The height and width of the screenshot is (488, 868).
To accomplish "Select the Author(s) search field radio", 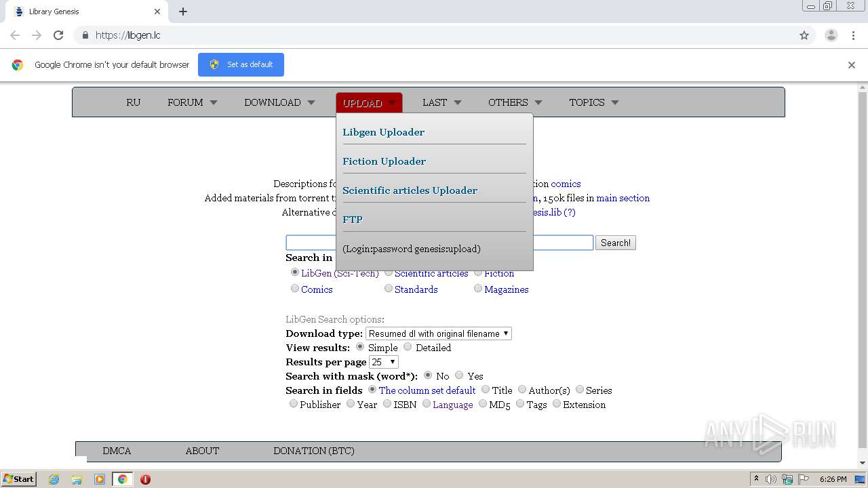I will click(522, 390).
